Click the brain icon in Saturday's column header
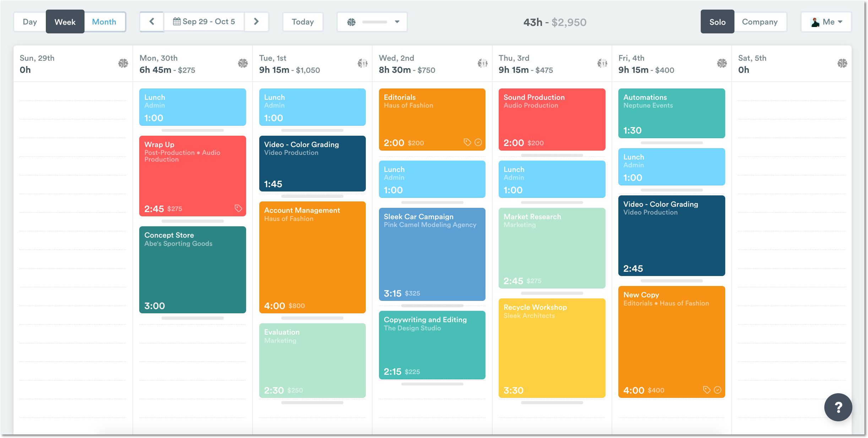Viewport: 868px width, 438px height. [842, 63]
